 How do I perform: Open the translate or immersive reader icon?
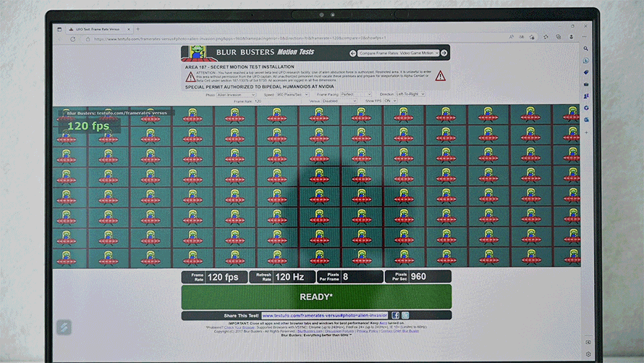(x=521, y=37)
